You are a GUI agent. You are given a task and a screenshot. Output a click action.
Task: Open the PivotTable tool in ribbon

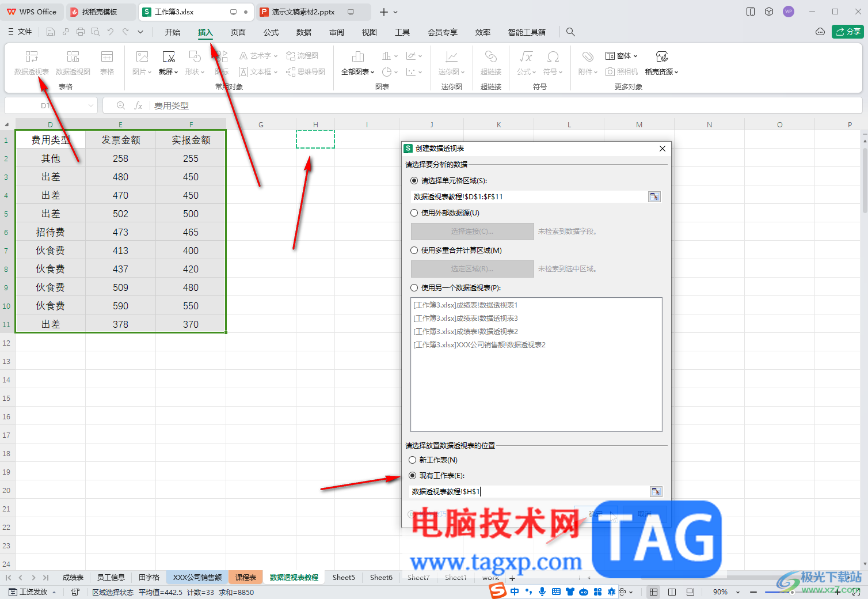(x=32, y=63)
